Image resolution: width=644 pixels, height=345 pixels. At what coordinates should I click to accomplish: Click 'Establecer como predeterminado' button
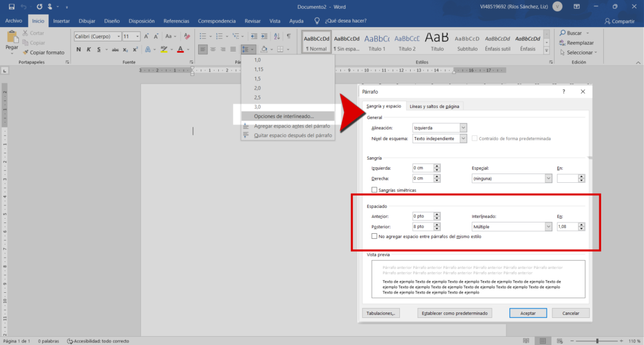point(455,313)
